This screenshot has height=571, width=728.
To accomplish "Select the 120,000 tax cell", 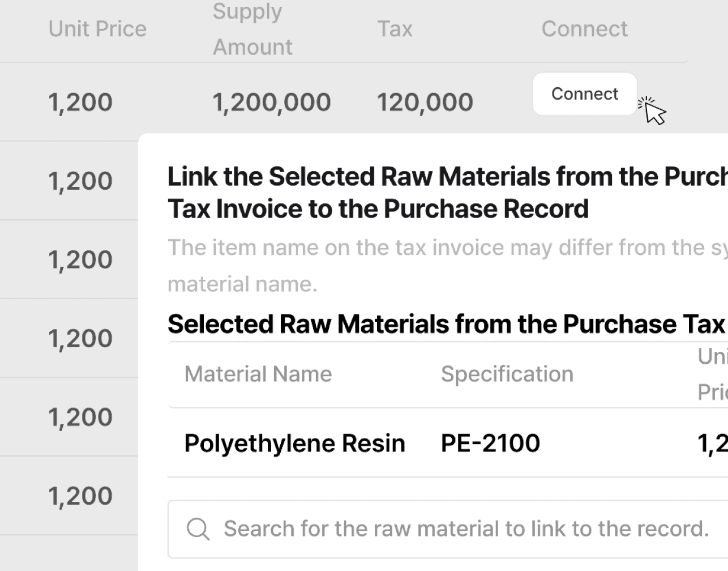I will click(425, 103).
